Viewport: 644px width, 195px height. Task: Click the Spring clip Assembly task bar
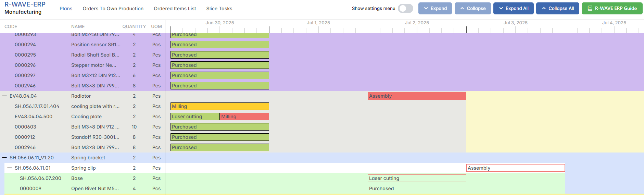[x=515, y=168]
